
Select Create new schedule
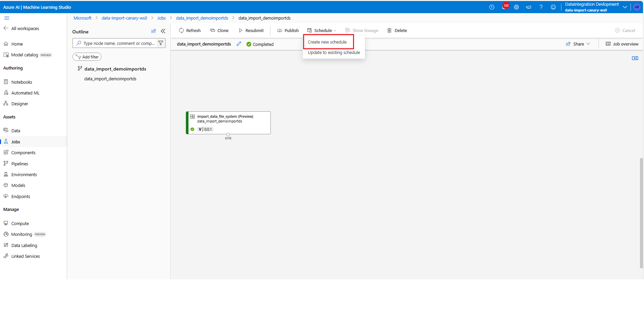[x=327, y=42]
